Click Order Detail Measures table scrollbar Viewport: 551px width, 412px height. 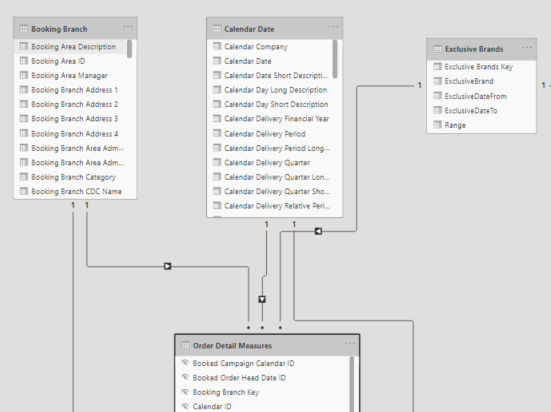click(x=352, y=384)
